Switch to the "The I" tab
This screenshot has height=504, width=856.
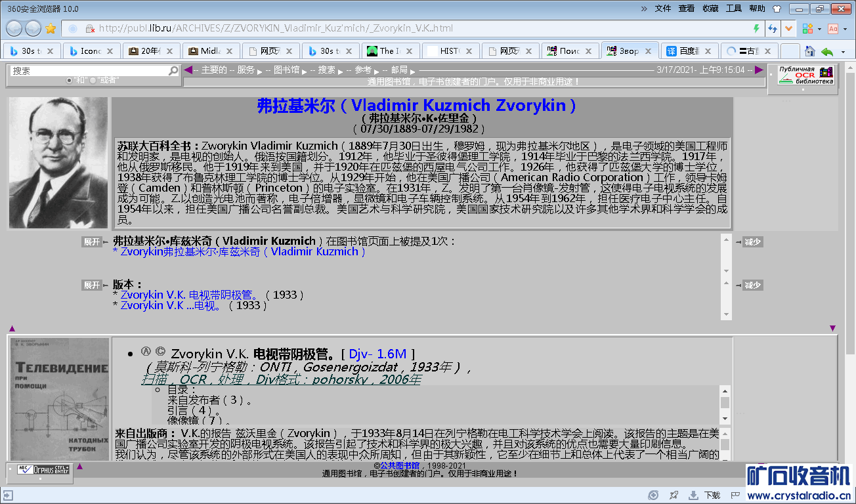389,51
